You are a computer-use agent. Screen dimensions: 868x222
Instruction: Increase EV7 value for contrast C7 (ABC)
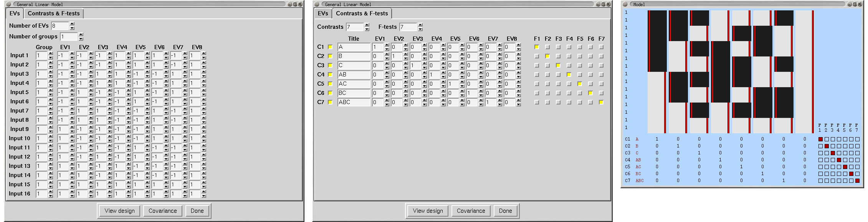[x=499, y=100]
